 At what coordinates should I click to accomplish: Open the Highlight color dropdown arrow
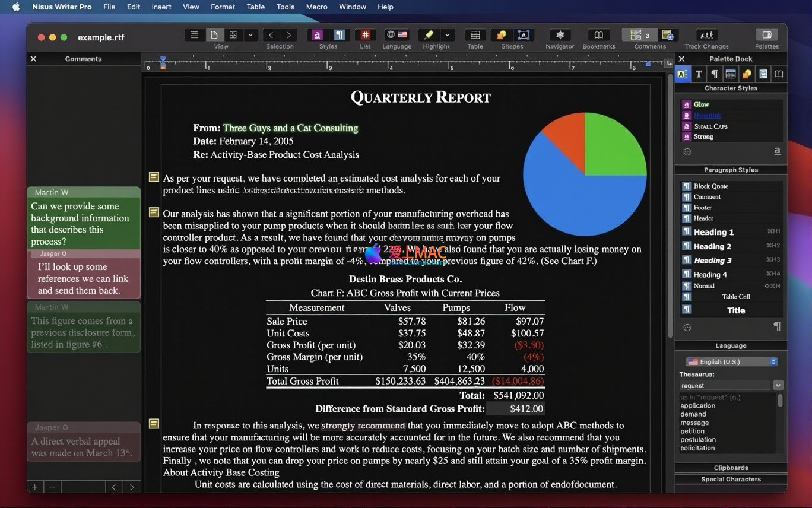(x=448, y=35)
